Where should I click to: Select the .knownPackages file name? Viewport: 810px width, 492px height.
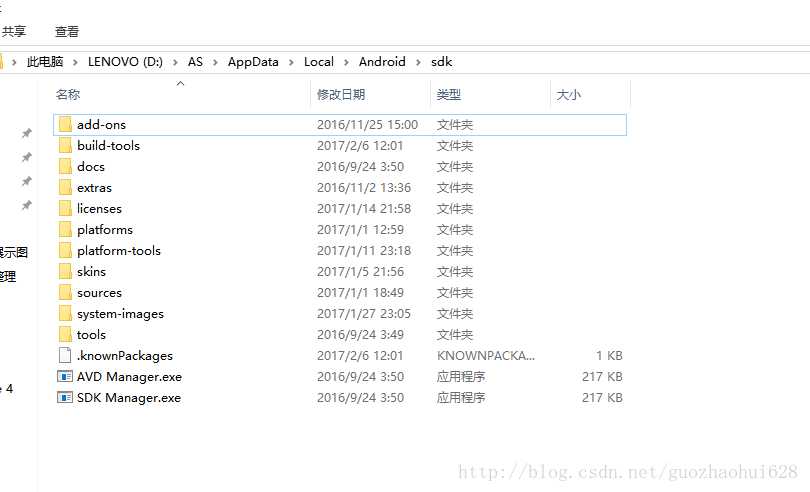tap(124, 356)
